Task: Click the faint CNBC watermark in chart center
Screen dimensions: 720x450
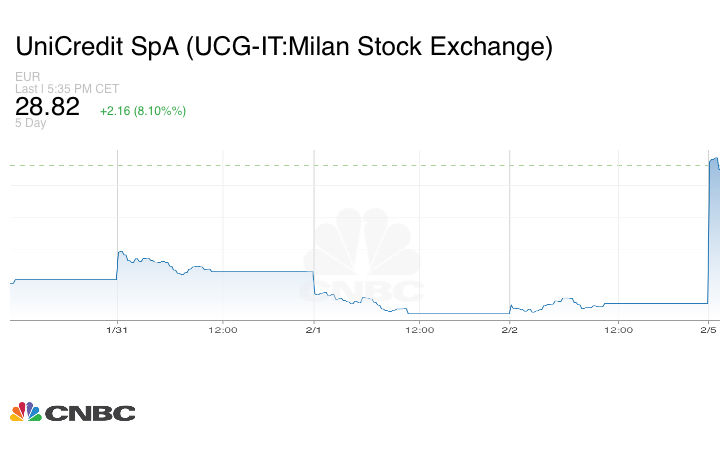Action: click(362, 262)
